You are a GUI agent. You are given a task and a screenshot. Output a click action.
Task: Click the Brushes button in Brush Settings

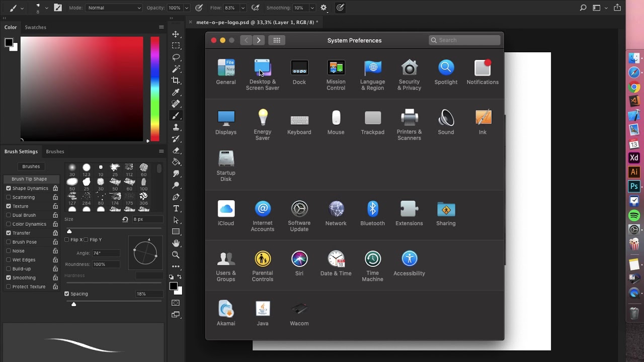(31, 166)
